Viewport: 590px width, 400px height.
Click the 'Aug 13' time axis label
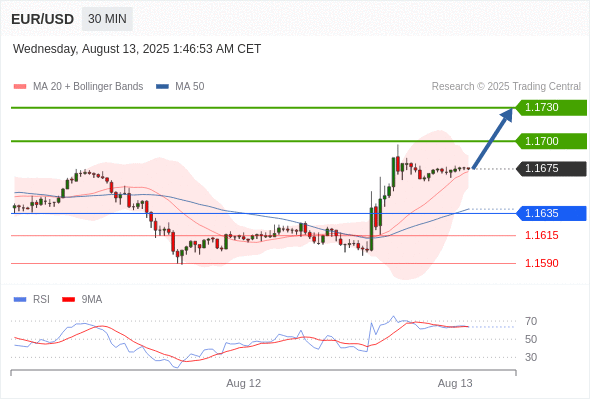[x=455, y=383]
